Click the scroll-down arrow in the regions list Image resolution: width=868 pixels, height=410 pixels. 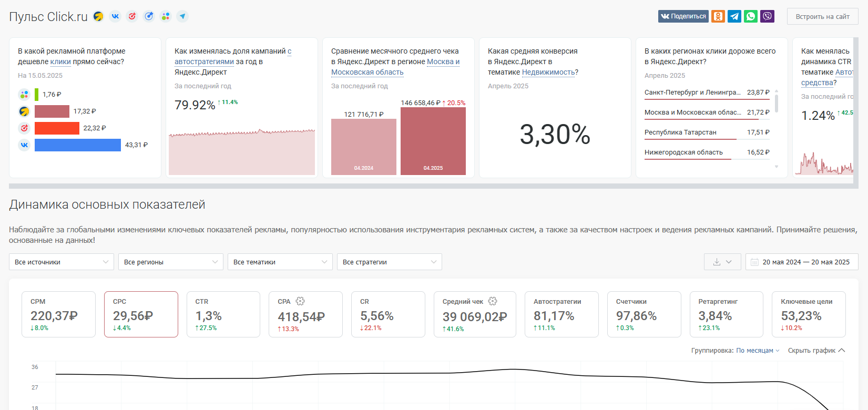[777, 167]
